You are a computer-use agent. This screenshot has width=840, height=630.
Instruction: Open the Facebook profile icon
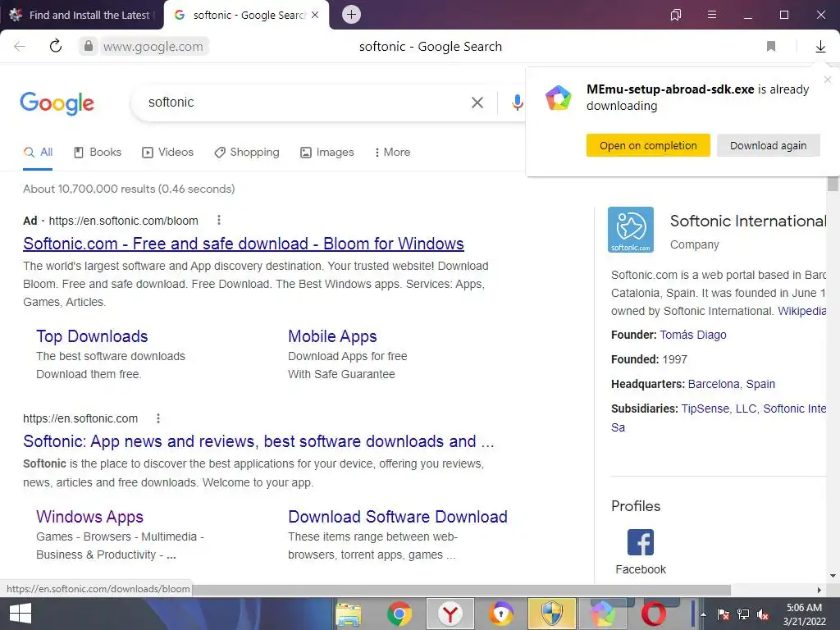(641, 542)
